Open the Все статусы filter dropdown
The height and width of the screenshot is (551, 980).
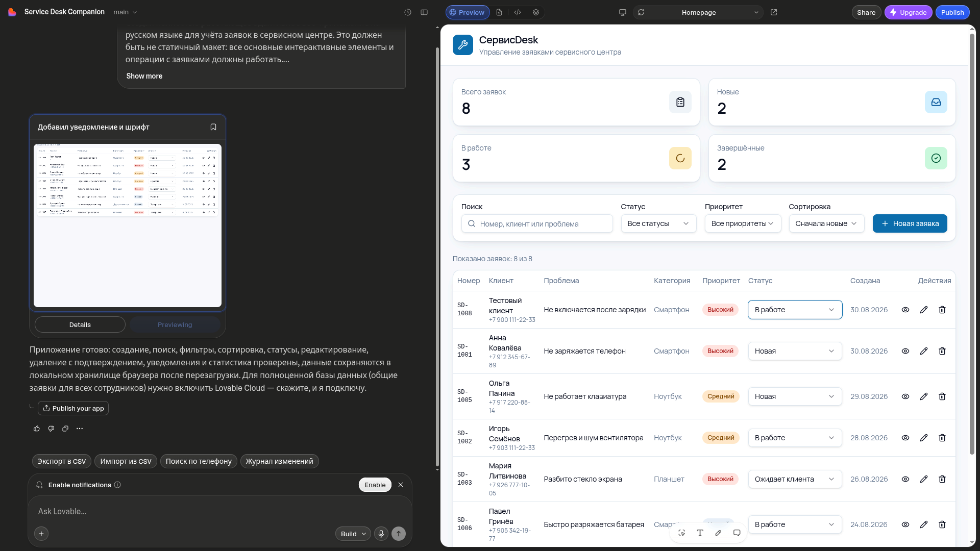[658, 223]
